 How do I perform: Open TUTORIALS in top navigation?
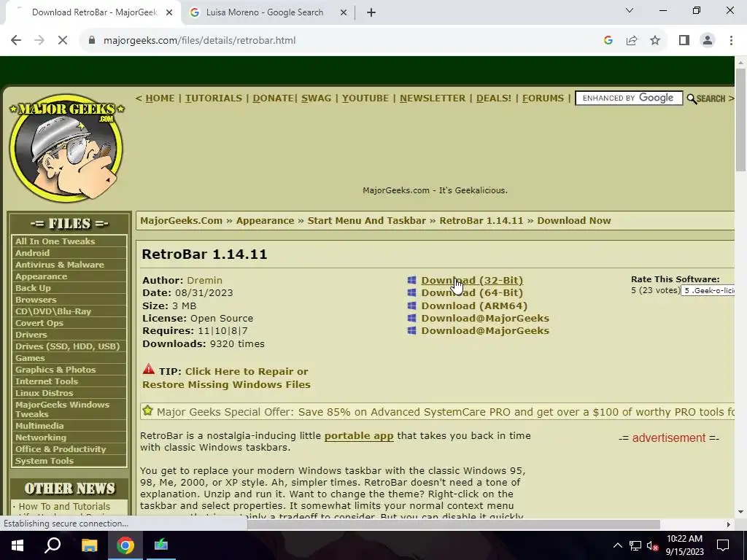214,98
